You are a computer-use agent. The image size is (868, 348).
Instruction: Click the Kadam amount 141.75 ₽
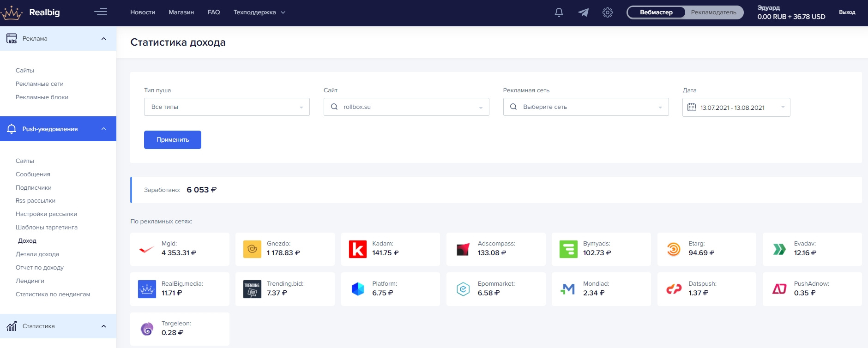(386, 253)
